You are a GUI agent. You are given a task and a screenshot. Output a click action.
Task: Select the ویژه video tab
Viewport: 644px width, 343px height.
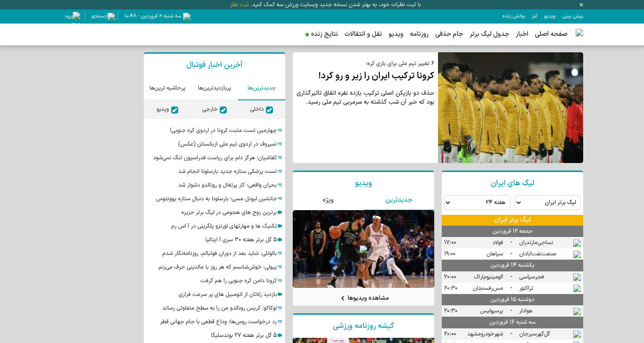(328, 200)
